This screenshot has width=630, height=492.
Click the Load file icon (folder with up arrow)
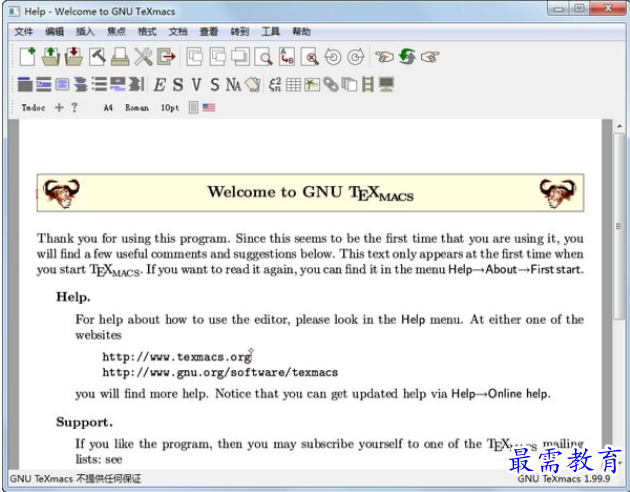point(51,57)
